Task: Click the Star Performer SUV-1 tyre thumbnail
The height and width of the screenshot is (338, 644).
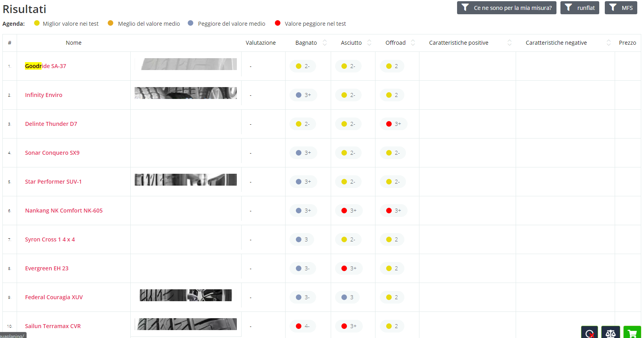Action: [x=186, y=180]
